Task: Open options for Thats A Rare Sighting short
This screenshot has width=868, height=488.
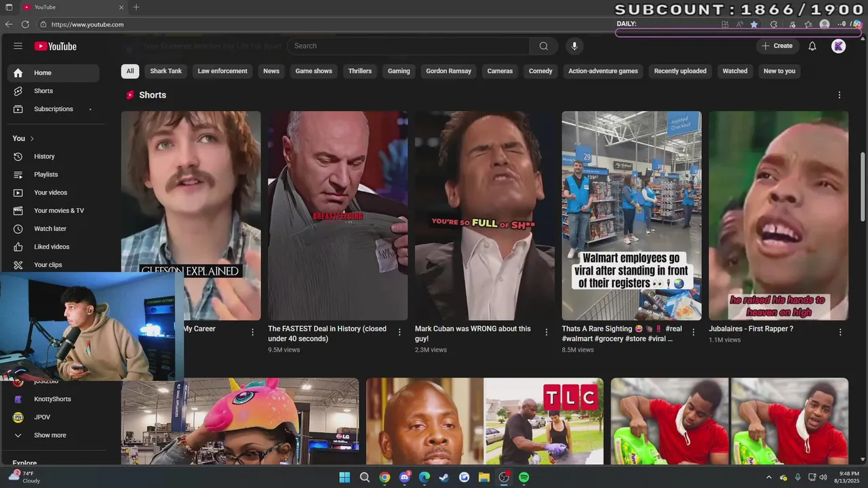Action: point(693,332)
